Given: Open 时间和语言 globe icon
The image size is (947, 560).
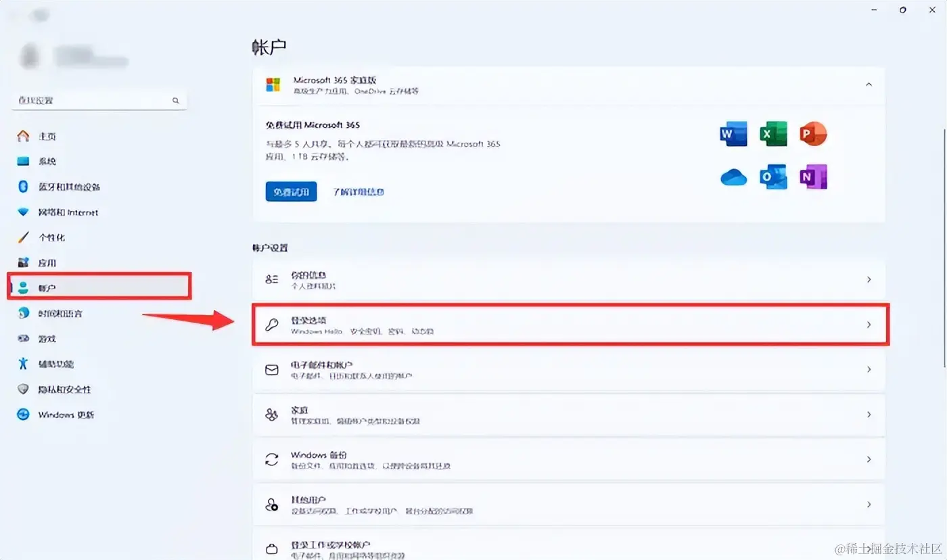Looking at the screenshot, I should coord(24,313).
